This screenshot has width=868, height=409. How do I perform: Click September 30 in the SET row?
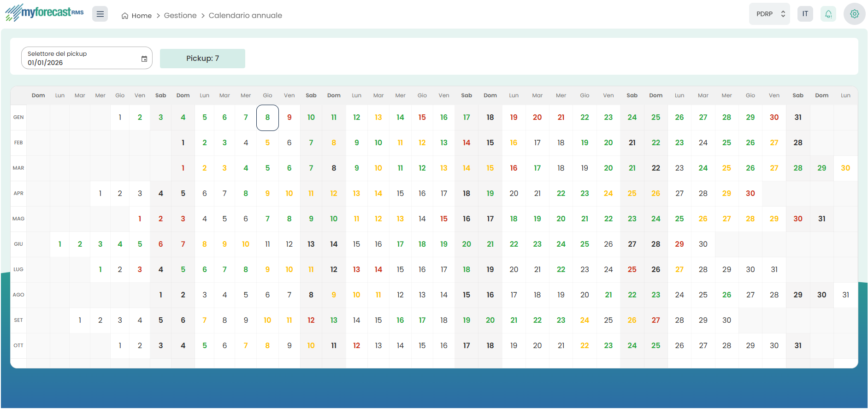pos(727,320)
